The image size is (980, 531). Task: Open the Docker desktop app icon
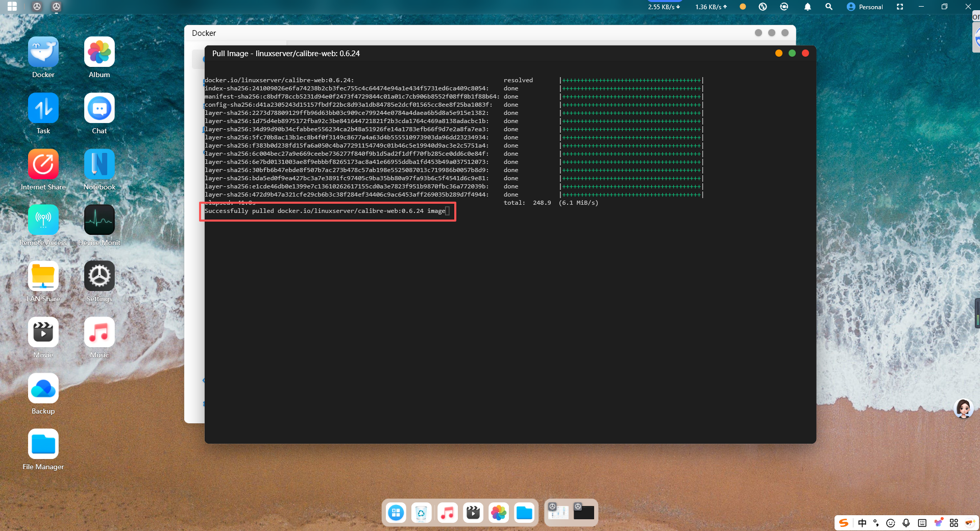tap(43, 52)
